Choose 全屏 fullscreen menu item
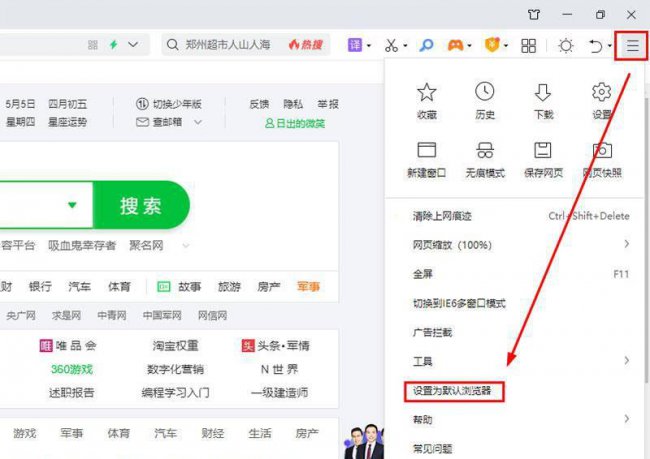Viewport: 650px width, 459px height. (515, 274)
